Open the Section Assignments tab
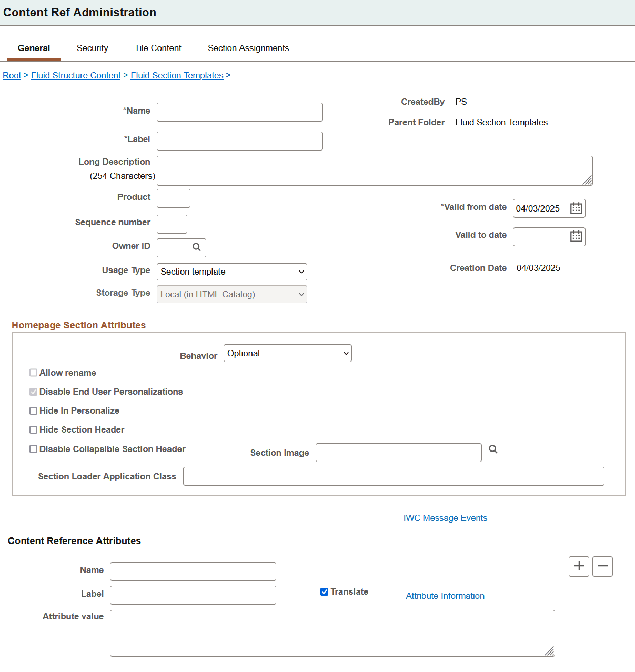Viewport: 635px width, 672px height. [x=248, y=48]
